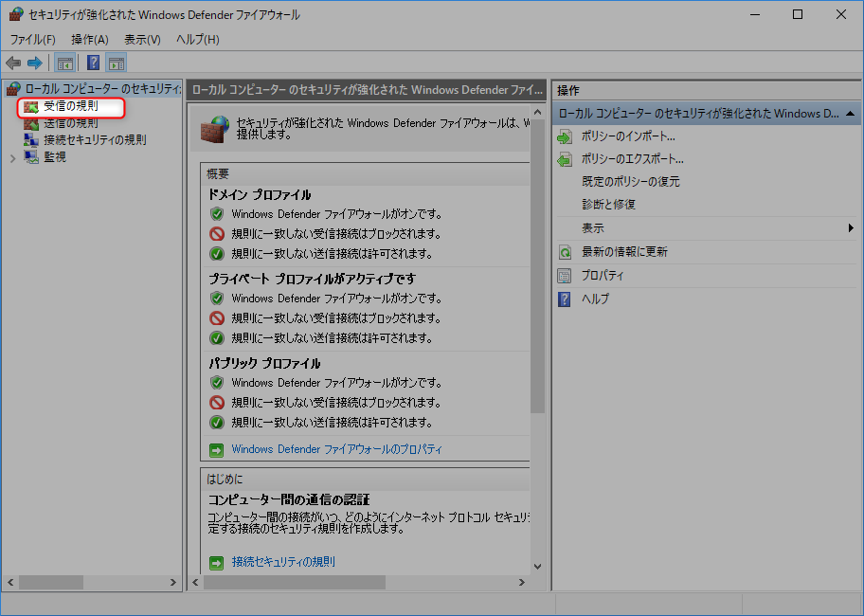Click 既定のポリシーの復元 action
Image resolution: width=864 pixels, height=616 pixels.
point(631,182)
